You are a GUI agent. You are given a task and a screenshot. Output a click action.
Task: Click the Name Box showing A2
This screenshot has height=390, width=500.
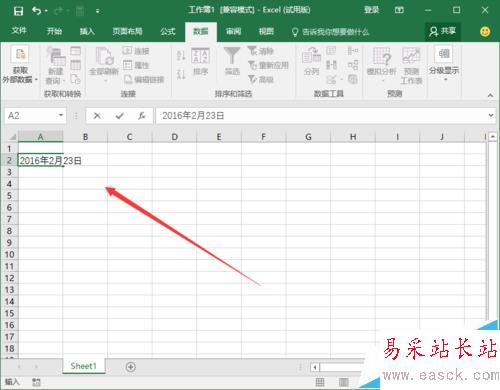point(31,116)
